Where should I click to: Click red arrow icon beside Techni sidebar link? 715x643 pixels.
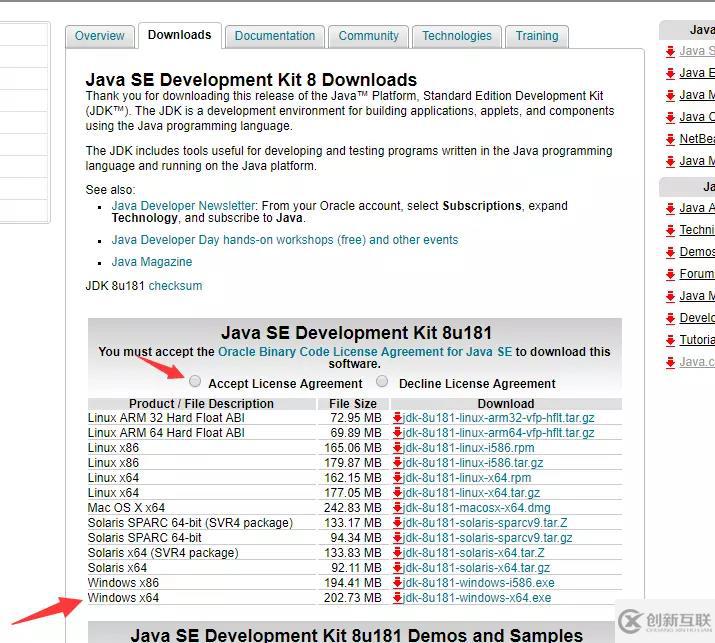pyautogui.click(x=670, y=230)
